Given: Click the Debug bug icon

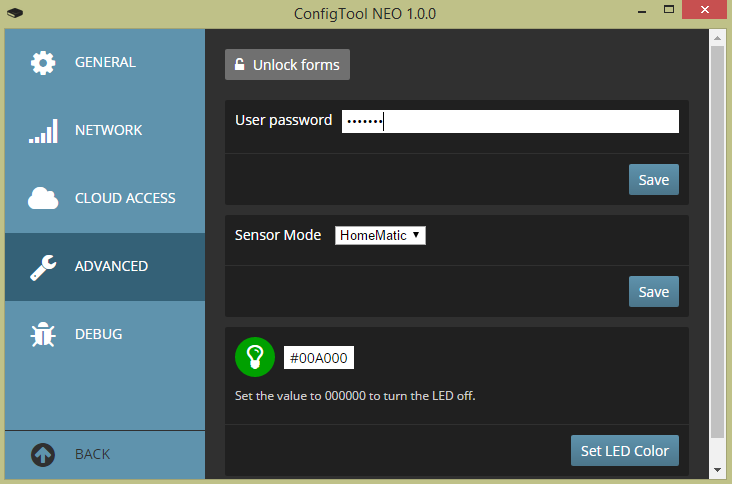Looking at the screenshot, I should pyautogui.click(x=43, y=335).
